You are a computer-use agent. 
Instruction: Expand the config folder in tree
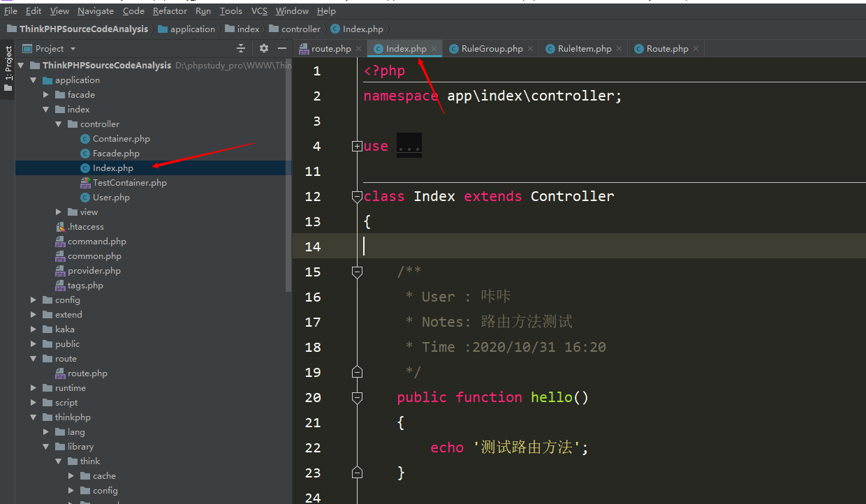(x=34, y=300)
